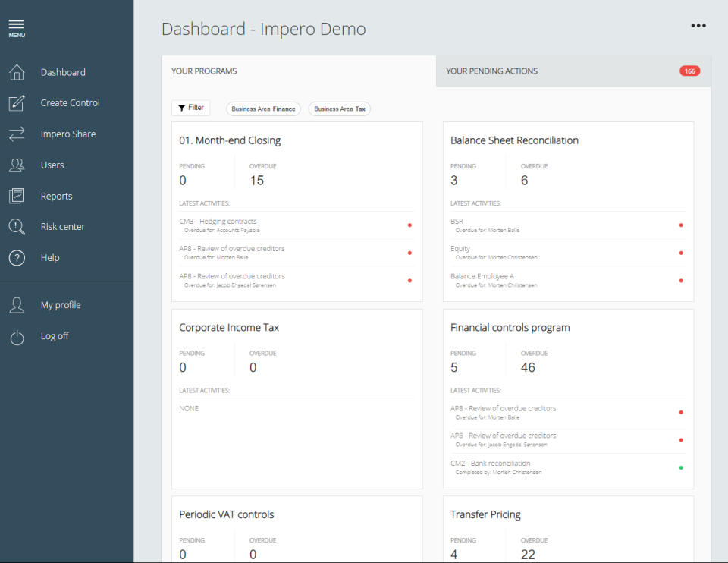Switch to Your Pending Actions tab
728x563 pixels.
[x=573, y=71]
